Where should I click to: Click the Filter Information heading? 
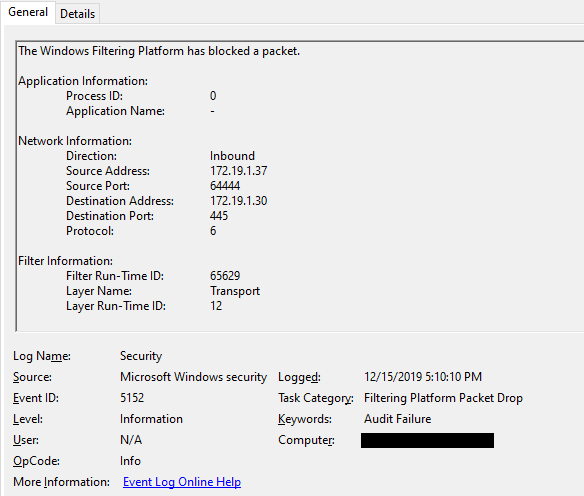tap(66, 261)
